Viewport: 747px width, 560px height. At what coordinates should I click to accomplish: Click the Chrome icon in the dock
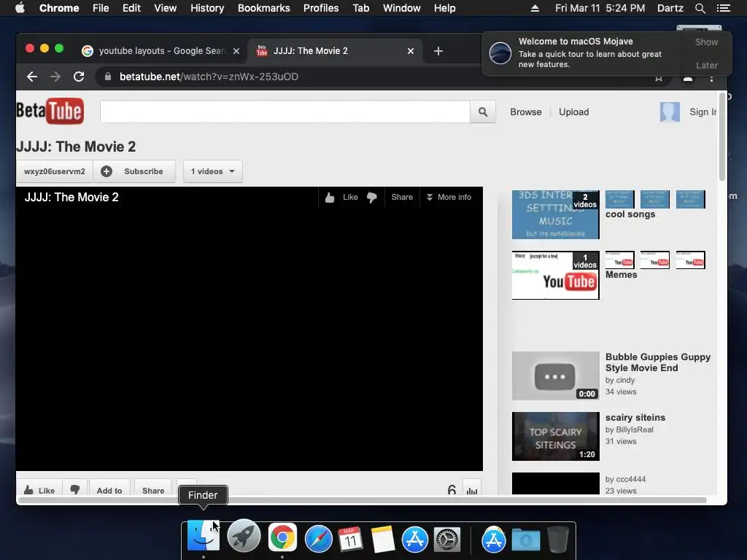point(282,537)
